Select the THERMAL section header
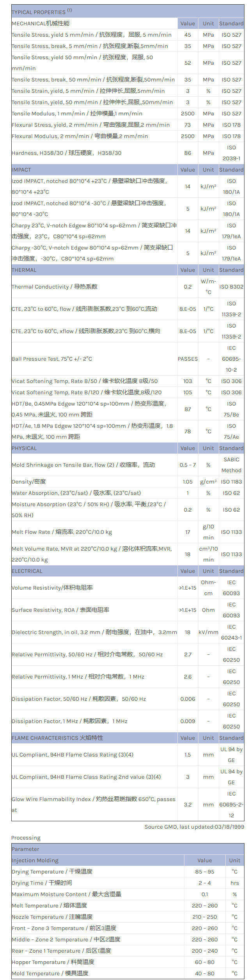Viewport: 248px width, 980px height. tap(24, 270)
